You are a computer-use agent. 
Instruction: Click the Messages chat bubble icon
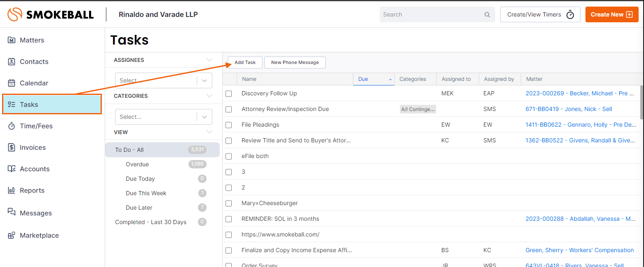click(x=12, y=212)
